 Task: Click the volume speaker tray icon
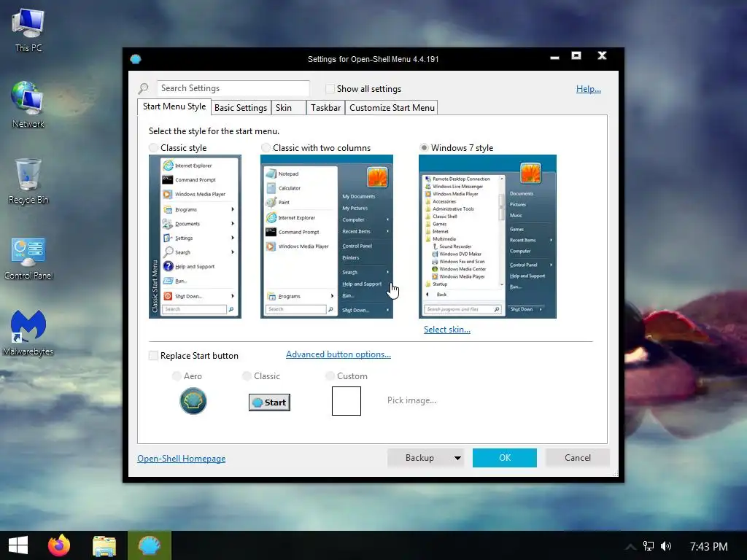666,546
